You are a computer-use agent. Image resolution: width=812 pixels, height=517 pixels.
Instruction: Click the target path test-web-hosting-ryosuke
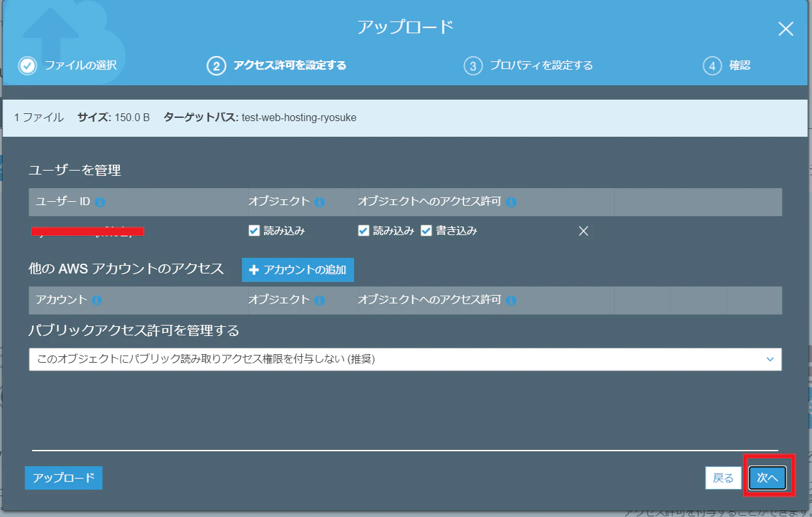299,118
